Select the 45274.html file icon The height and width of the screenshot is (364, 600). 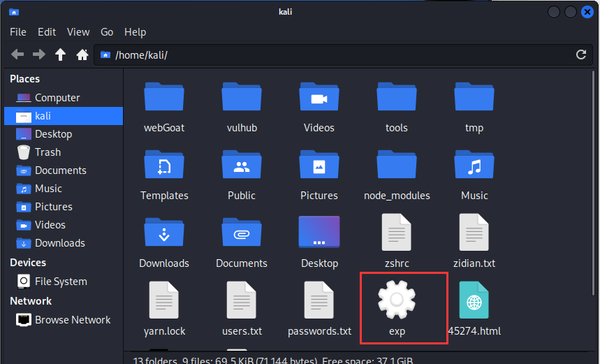474,301
